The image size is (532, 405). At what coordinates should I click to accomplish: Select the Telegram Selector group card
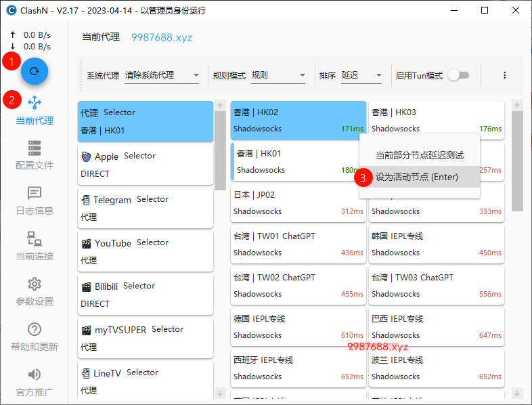[146, 208]
